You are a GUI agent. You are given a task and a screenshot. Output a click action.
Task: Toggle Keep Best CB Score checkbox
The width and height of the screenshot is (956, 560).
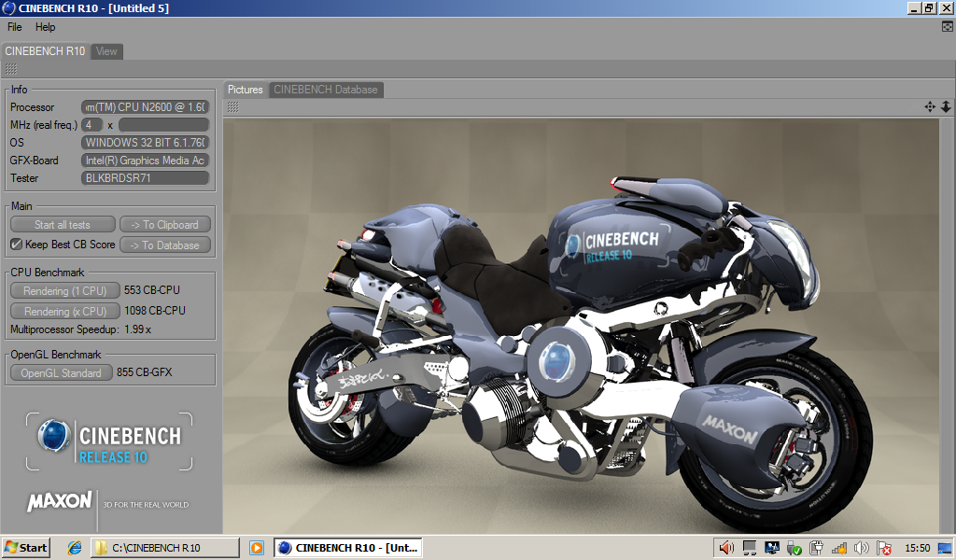click(x=17, y=245)
